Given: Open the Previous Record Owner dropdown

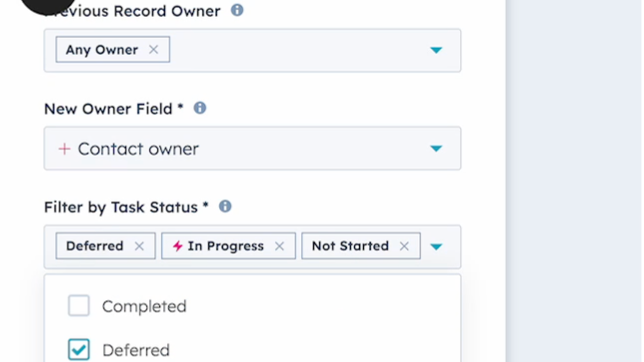Looking at the screenshot, I should coord(436,50).
